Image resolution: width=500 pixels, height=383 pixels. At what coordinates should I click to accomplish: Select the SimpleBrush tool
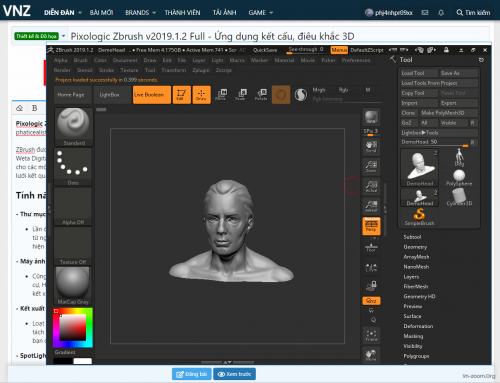[x=420, y=217]
